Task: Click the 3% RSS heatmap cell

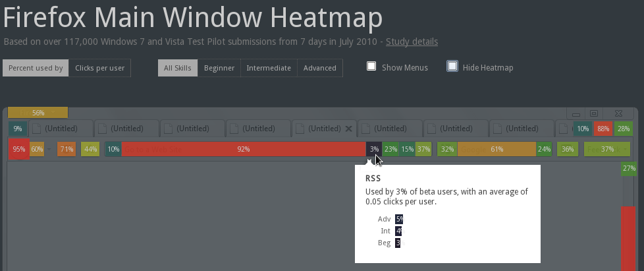Action: click(x=374, y=149)
